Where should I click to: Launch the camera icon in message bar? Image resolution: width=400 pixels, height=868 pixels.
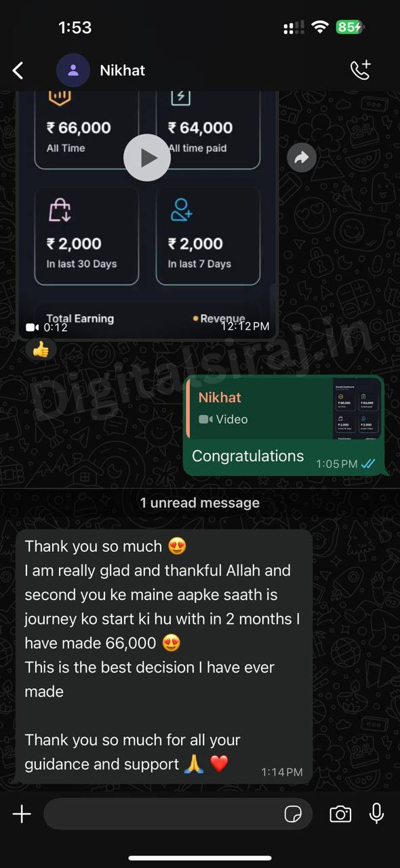pos(340,814)
